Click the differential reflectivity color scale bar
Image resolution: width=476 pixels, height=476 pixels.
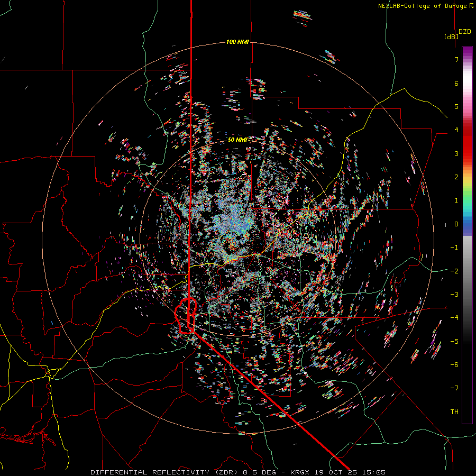coord(467,235)
